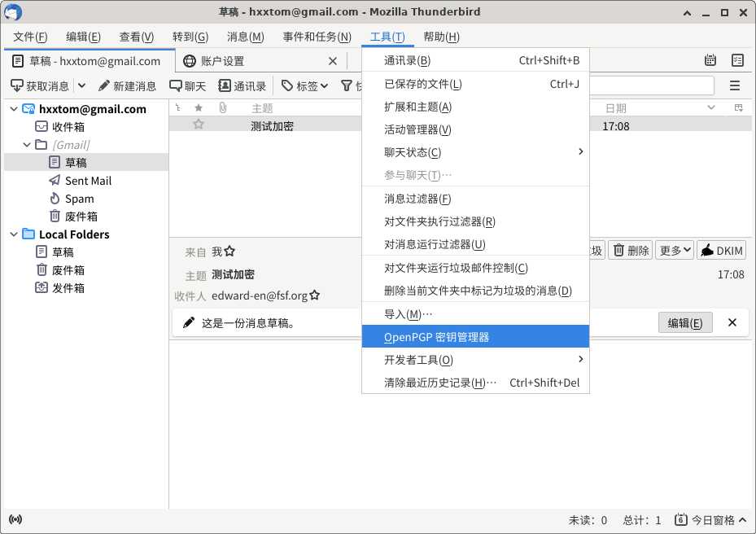Open the 更多 dropdown button
Viewport: 756px width, 534px height.
675,251
